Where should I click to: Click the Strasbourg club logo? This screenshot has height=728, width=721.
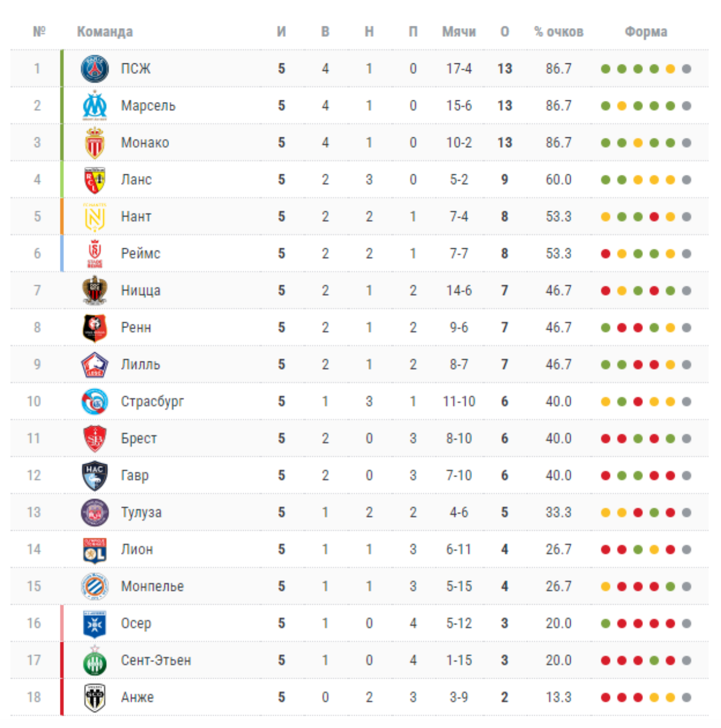(x=95, y=402)
